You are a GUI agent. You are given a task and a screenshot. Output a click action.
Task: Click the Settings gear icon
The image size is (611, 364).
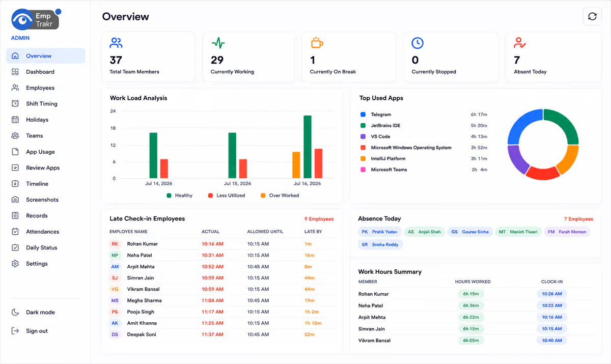(x=15, y=264)
